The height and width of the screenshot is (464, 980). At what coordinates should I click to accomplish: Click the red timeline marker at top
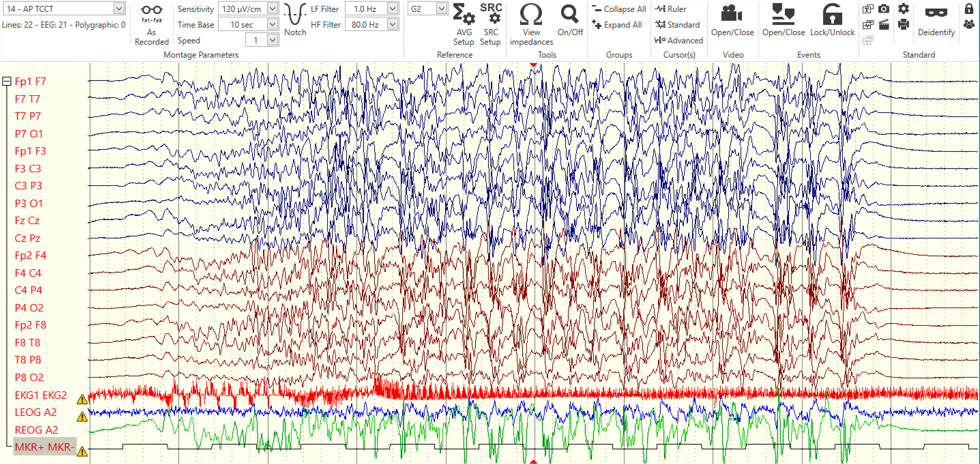point(533,65)
